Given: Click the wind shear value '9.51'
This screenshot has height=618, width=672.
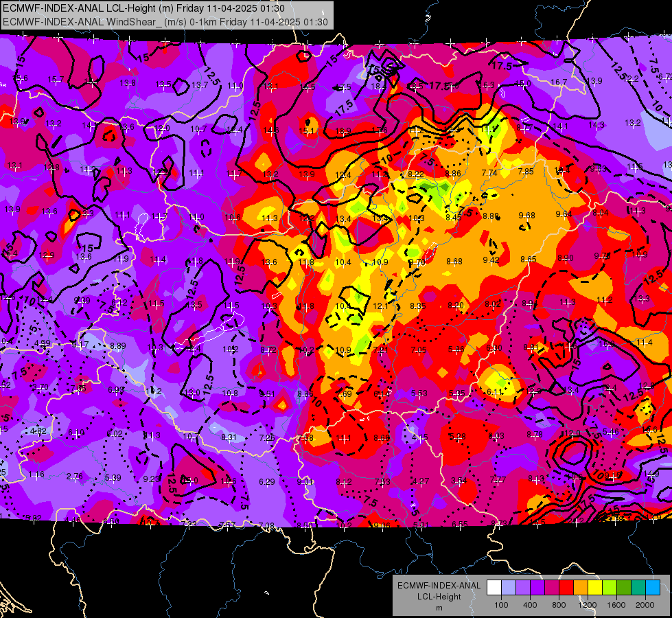Looking at the screenshot, I should (267, 393).
